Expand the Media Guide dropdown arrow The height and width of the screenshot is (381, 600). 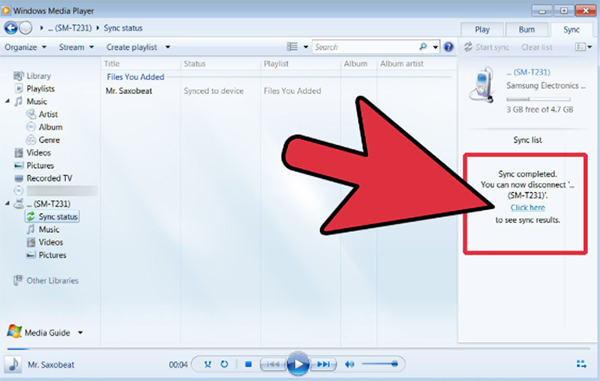[x=80, y=332]
